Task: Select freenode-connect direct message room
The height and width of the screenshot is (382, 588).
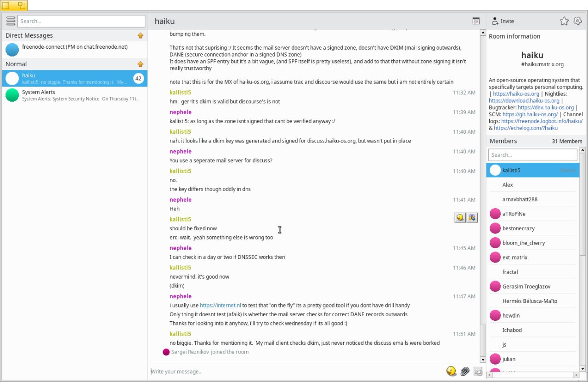Action: tap(74, 50)
